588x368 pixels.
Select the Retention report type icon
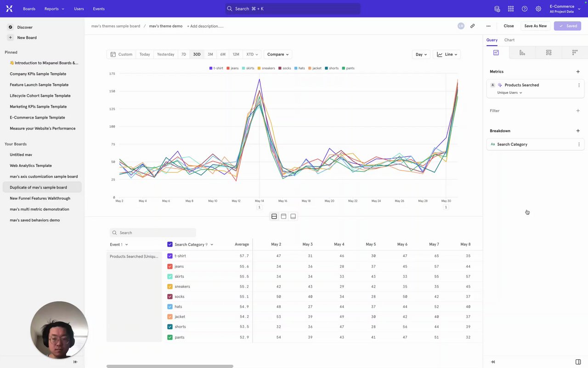click(575, 53)
